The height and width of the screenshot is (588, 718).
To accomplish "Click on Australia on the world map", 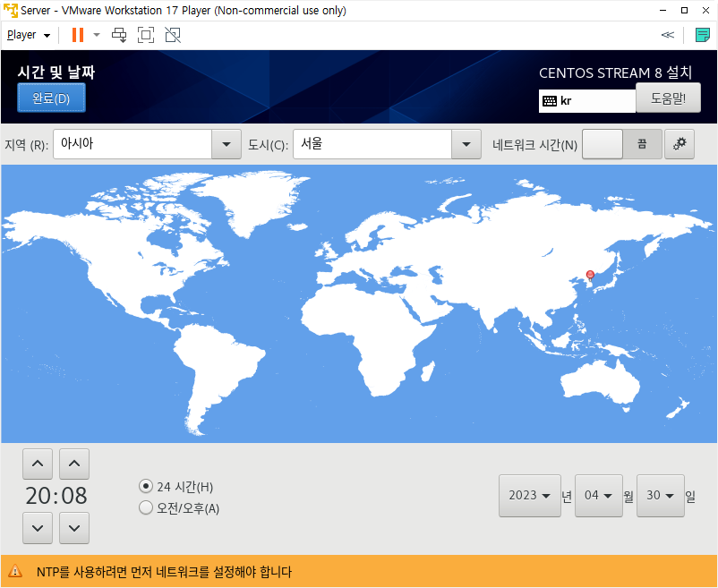I will (x=601, y=383).
